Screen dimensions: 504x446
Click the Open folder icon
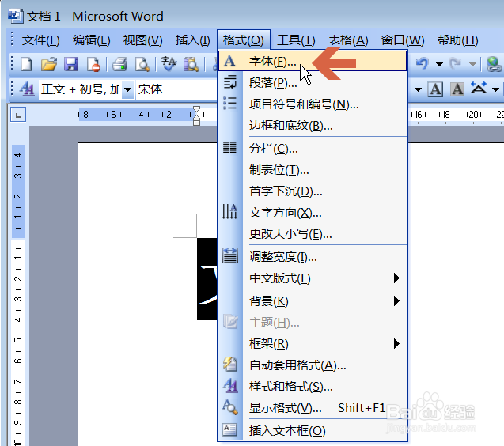click(x=49, y=63)
